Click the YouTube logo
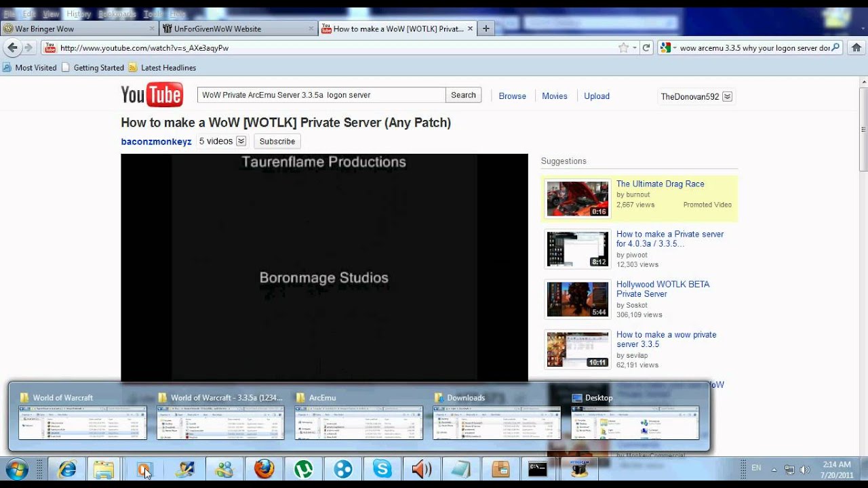 tap(152, 96)
